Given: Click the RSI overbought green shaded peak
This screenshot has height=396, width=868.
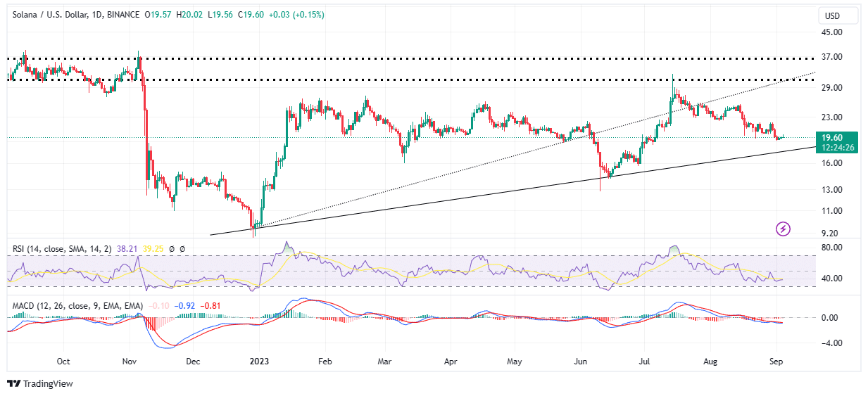Looking at the screenshot, I should 674,250.
